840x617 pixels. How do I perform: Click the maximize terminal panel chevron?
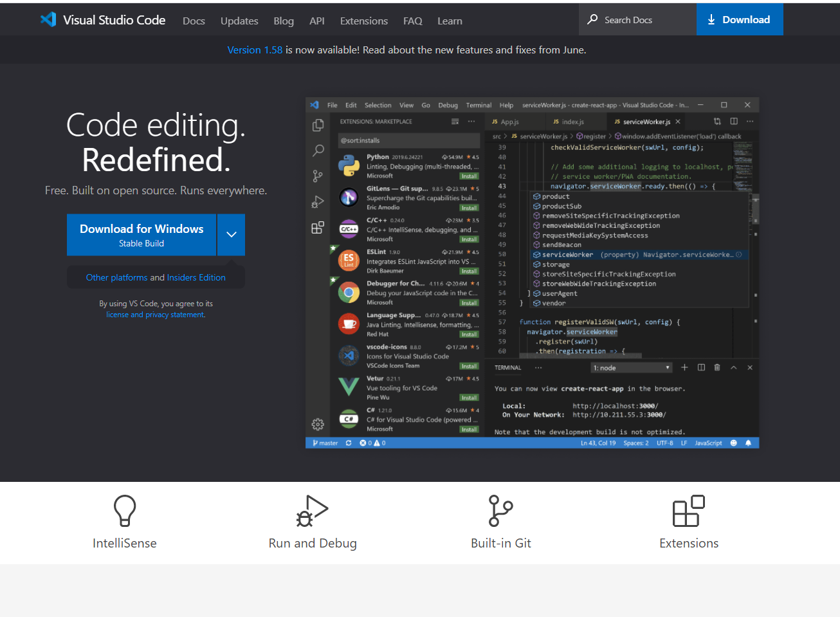tap(733, 367)
